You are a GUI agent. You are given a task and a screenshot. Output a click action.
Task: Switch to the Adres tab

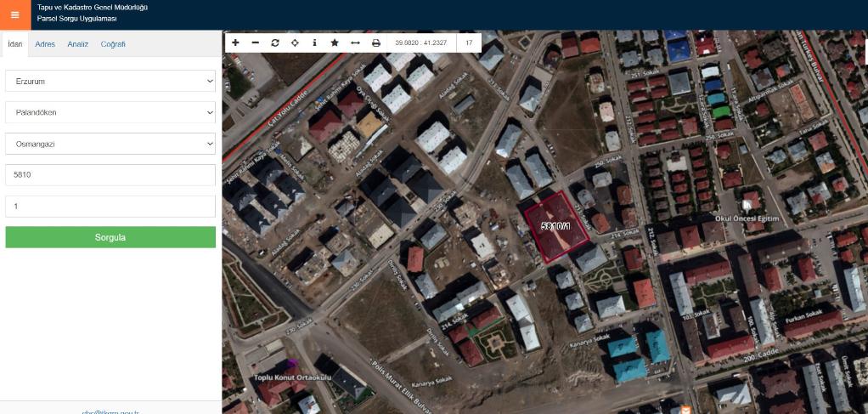(x=45, y=44)
